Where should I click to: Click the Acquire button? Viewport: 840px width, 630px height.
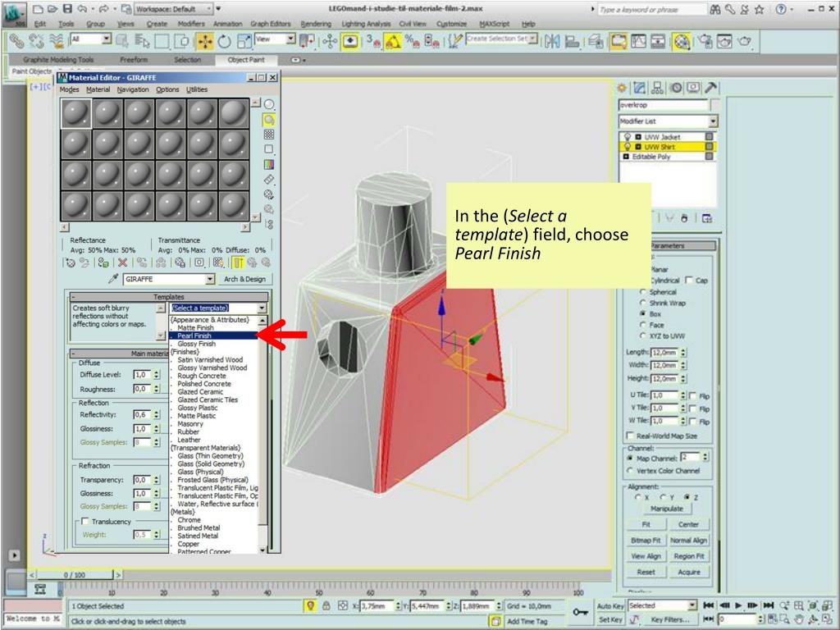(x=688, y=572)
